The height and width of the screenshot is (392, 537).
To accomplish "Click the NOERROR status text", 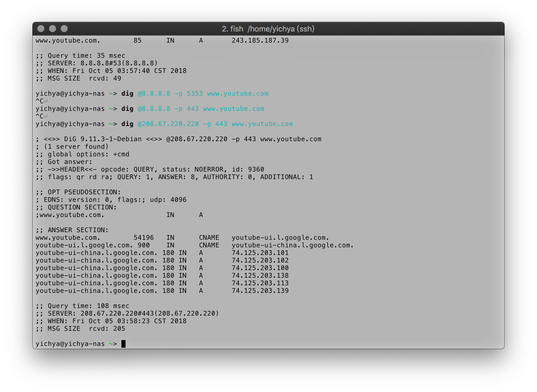I will coord(209,169).
